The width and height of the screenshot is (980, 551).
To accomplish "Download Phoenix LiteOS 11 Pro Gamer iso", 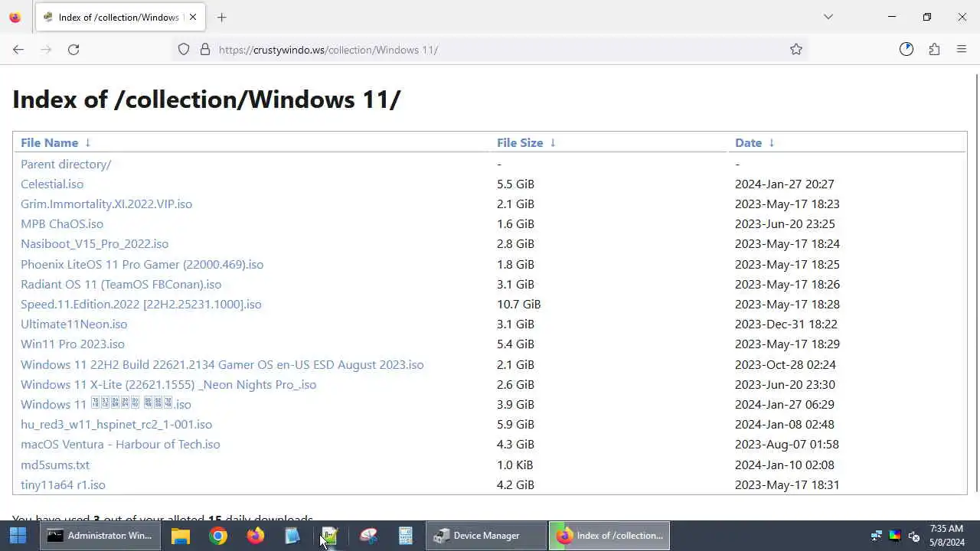I will click(x=142, y=264).
